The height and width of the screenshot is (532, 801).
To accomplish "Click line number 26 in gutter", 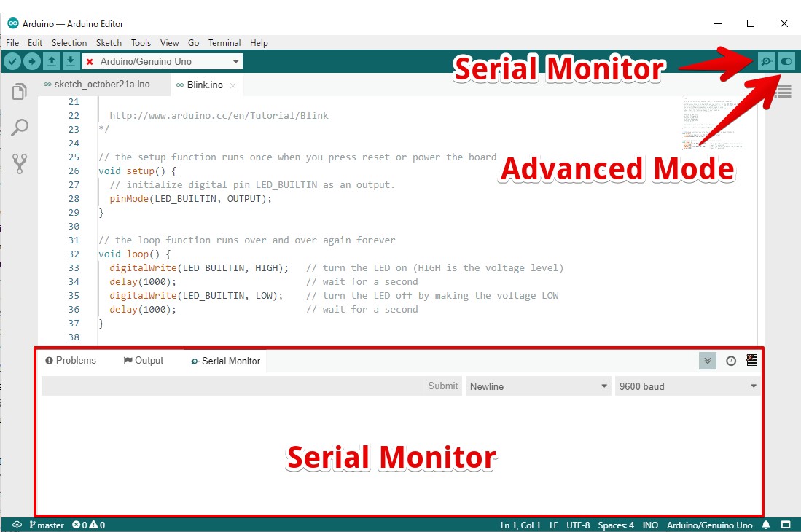I will click(74, 171).
